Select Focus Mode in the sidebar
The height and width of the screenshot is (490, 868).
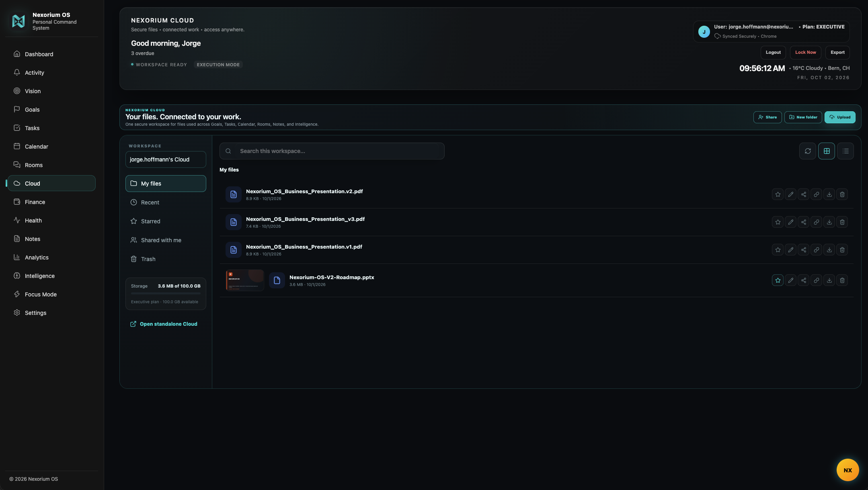point(51,294)
